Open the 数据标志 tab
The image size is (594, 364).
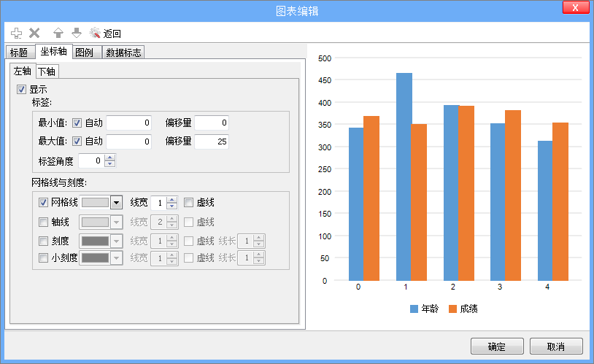(x=123, y=53)
